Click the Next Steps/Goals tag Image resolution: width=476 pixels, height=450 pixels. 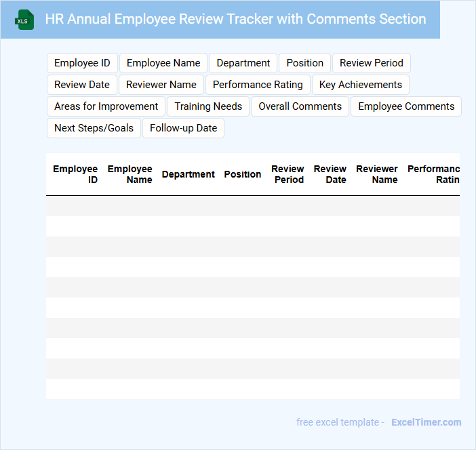tap(94, 128)
